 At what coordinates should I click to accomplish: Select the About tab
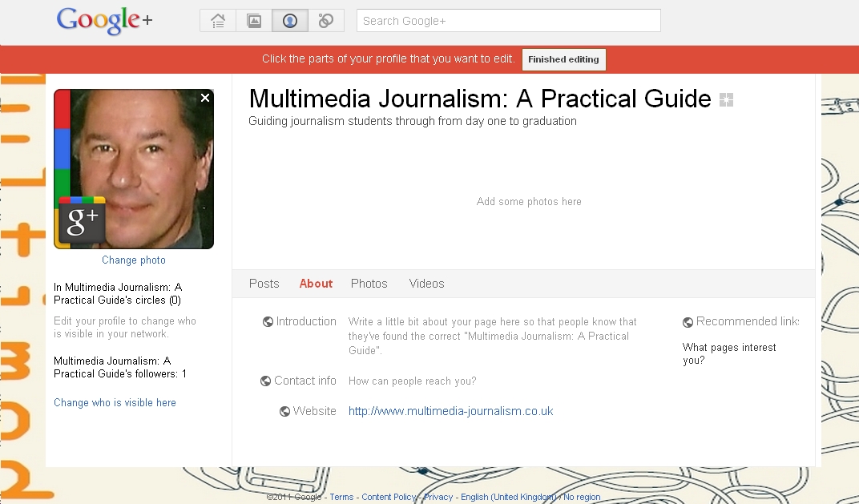click(316, 284)
